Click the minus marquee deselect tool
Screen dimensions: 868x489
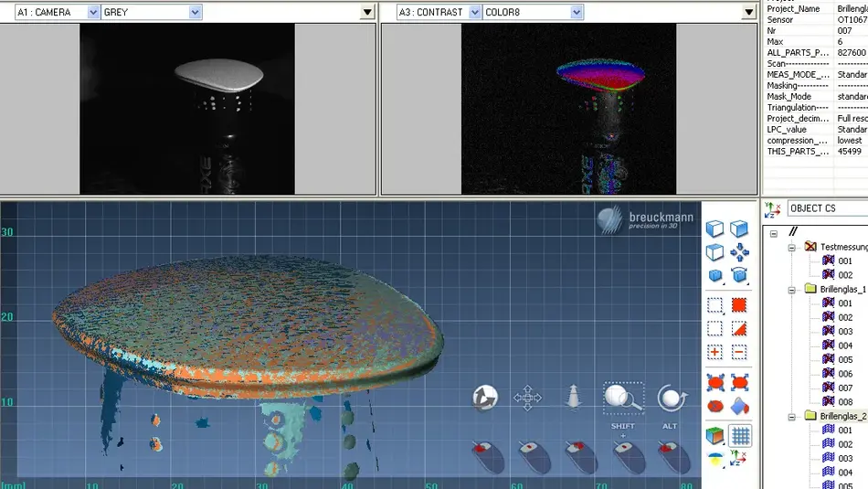(739, 352)
